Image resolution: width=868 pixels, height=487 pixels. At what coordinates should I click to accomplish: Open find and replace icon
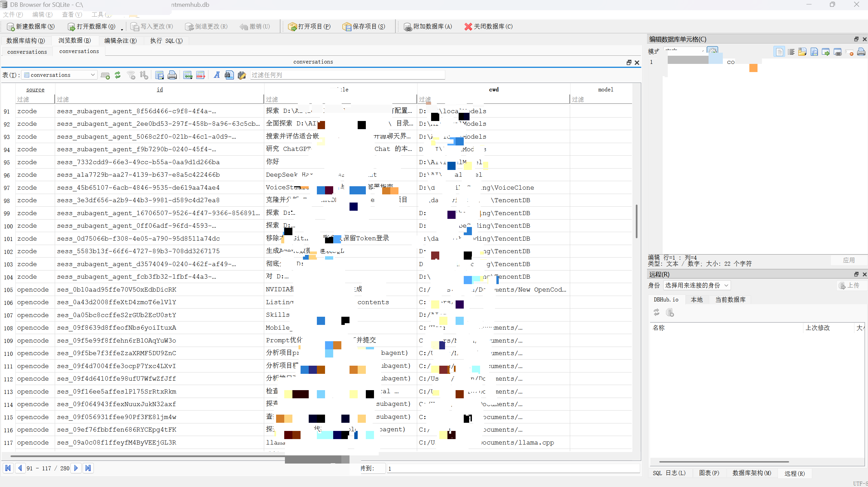pos(242,75)
